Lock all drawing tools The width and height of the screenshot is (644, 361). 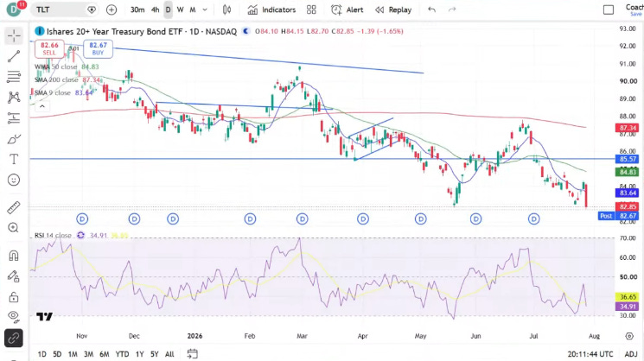coord(14,296)
